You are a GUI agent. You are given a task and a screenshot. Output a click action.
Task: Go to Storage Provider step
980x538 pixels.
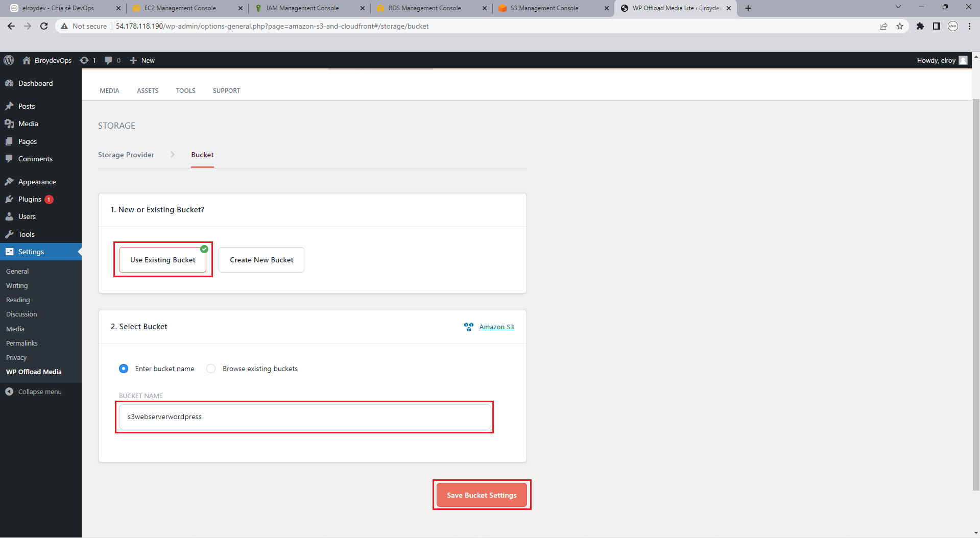click(x=126, y=155)
